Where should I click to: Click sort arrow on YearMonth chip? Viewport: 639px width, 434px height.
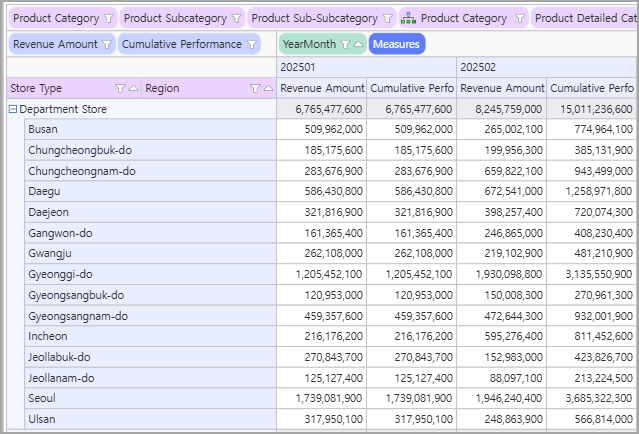[358, 44]
